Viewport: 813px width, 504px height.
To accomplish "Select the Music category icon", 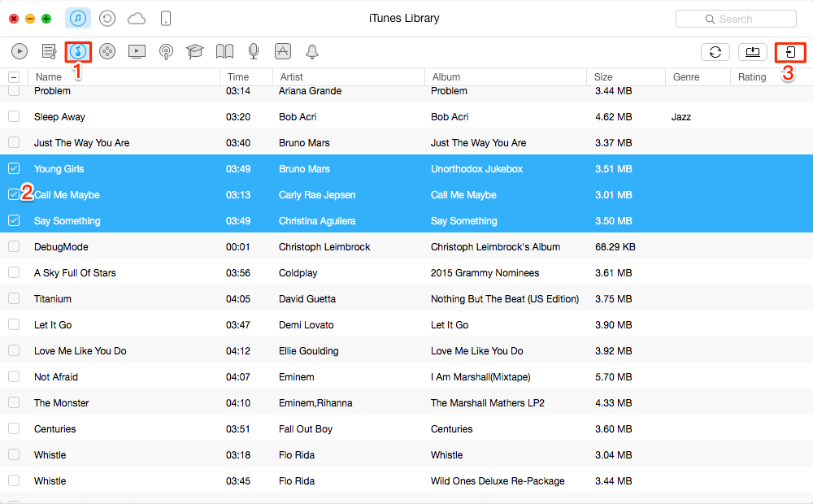I will tap(78, 51).
